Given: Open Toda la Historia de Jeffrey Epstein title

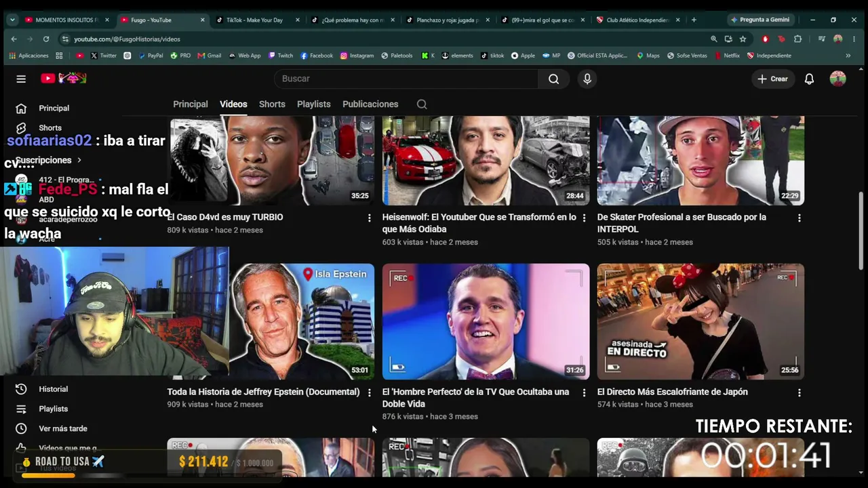Looking at the screenshot, I should pos(264,392).
